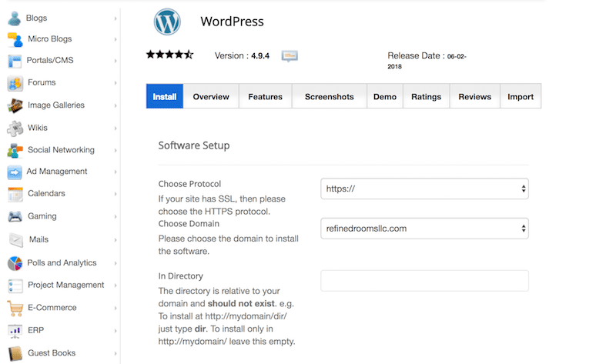Expand the Calendars category arrow
The height and width of the screenshot is (364, 616).
click(x=115, y=194)
